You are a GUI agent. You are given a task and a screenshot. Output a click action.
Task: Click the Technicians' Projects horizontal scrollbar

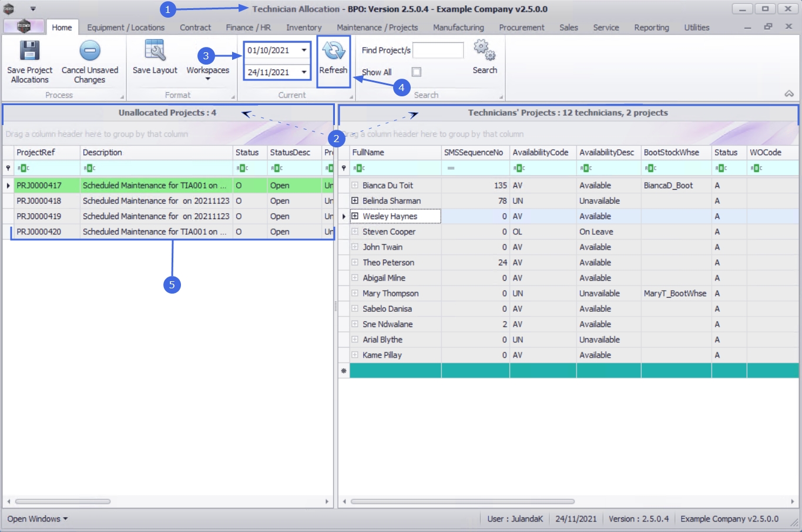(x=462, y=501)
